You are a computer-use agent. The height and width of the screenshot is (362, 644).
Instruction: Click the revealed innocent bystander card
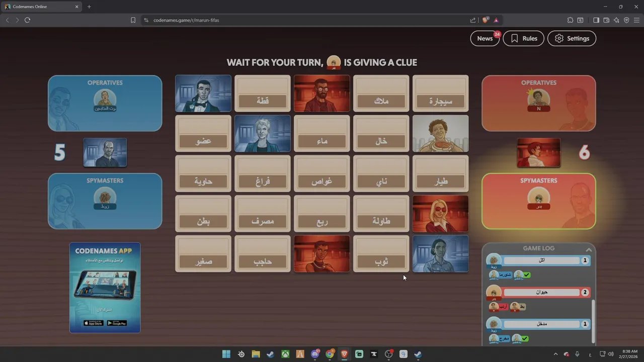point(441,133)
